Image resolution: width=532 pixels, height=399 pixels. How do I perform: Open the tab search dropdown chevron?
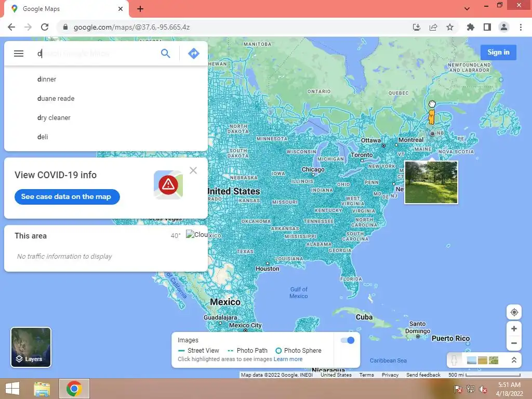click(467, 8)
